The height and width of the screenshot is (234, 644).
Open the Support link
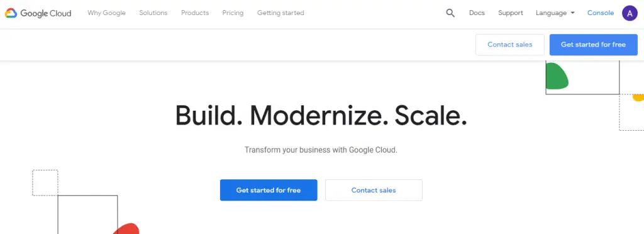[511, 13]
